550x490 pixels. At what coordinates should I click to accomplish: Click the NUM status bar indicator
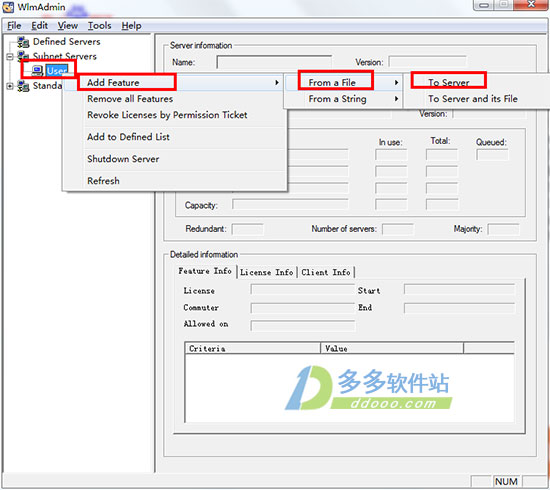[x=506, y=482]
